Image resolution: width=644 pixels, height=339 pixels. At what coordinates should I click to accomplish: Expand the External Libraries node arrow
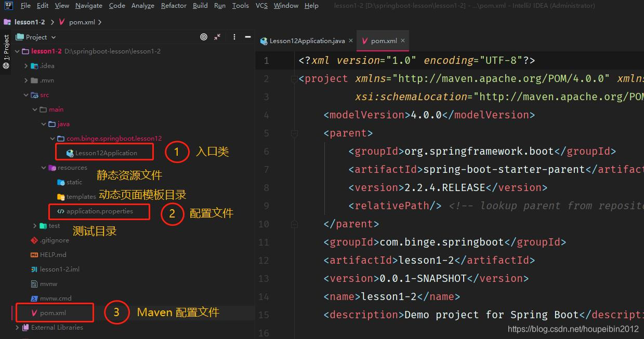click(x=17, y=328)
